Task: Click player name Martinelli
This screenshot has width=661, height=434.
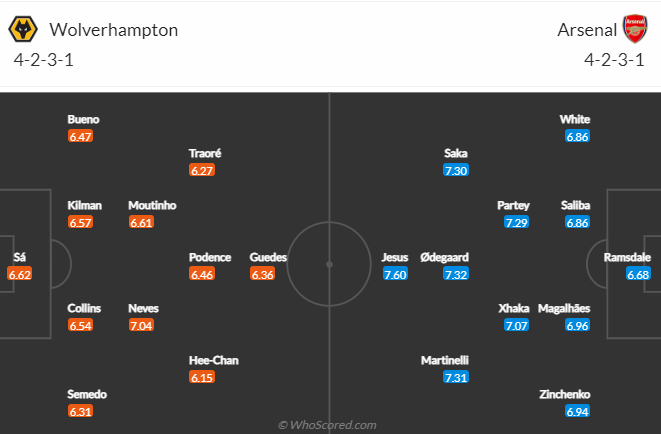Action: [x=445, y=360]
